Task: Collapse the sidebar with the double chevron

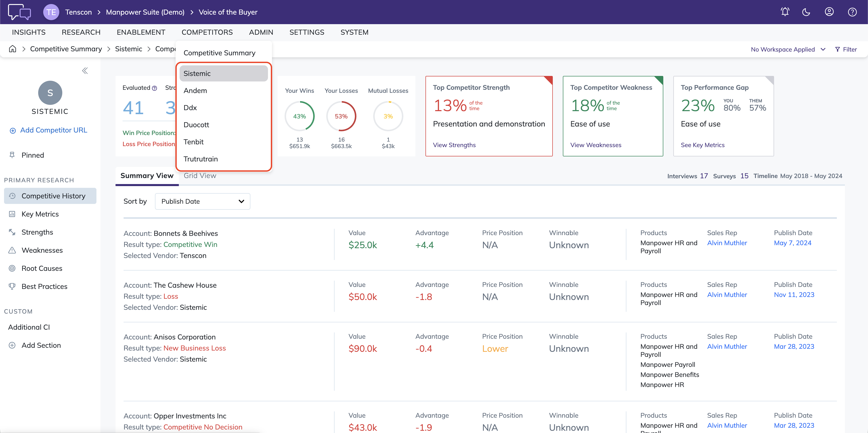Action: pos(85,70)
